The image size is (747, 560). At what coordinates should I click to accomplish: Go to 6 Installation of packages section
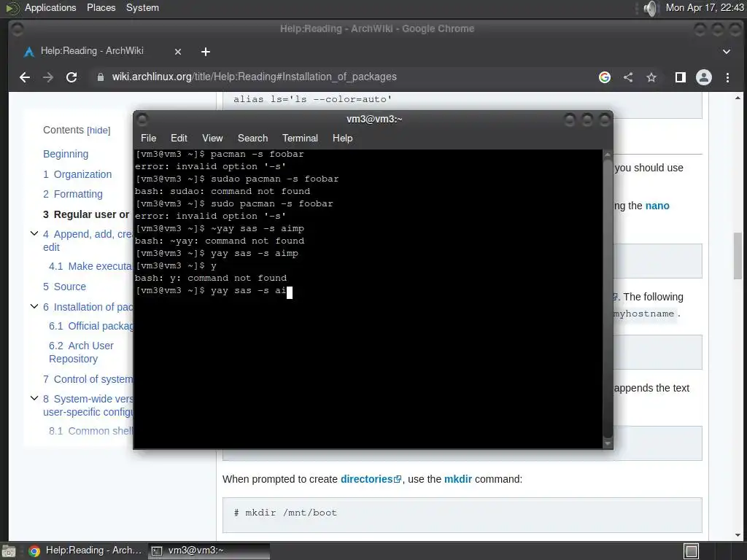88,307
